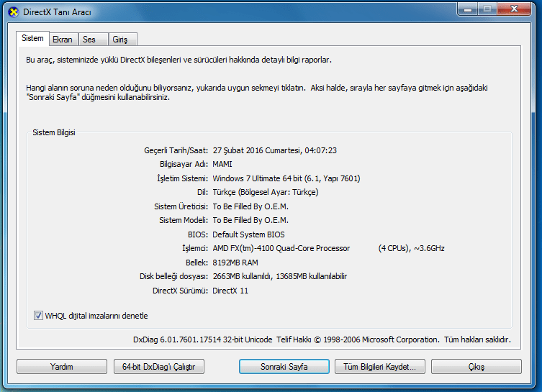Click the Sistem Modeli label
This screenshot has width=542, height=392.
coord(184,220)
